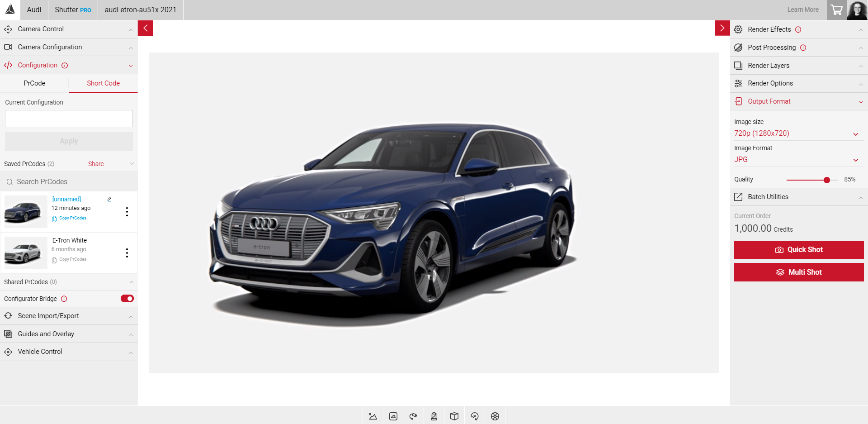This screenshot has width=868, height=424.
Task: Copy PrCodes for E-Tron White
Action: (69, 260)
